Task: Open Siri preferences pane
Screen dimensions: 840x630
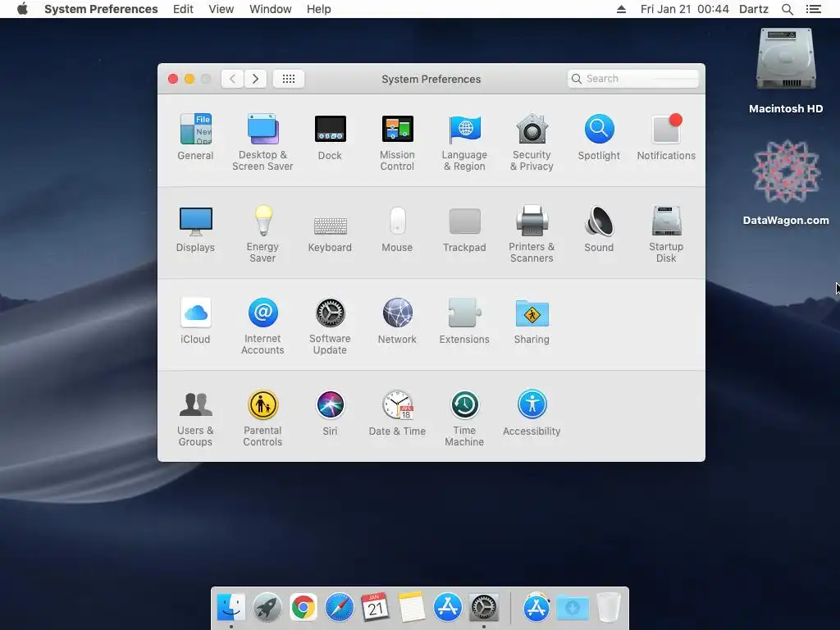Action: 330,413
